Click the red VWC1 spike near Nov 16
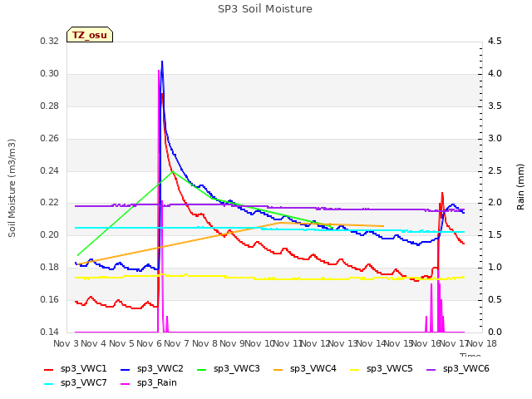Image resolution: width=532 pixels, height=399 pixels. coord(442,194)
